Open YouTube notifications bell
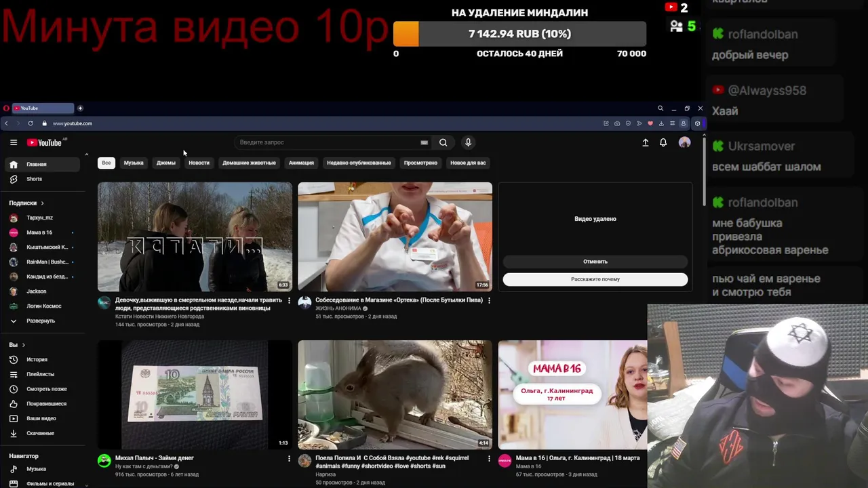Image resolution: width=868 pixels, height=488 pixels. pos(663,142)
